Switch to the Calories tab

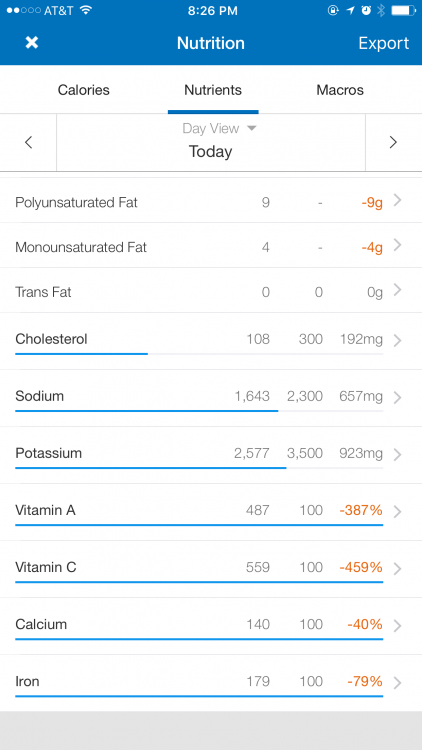point(84,90)
